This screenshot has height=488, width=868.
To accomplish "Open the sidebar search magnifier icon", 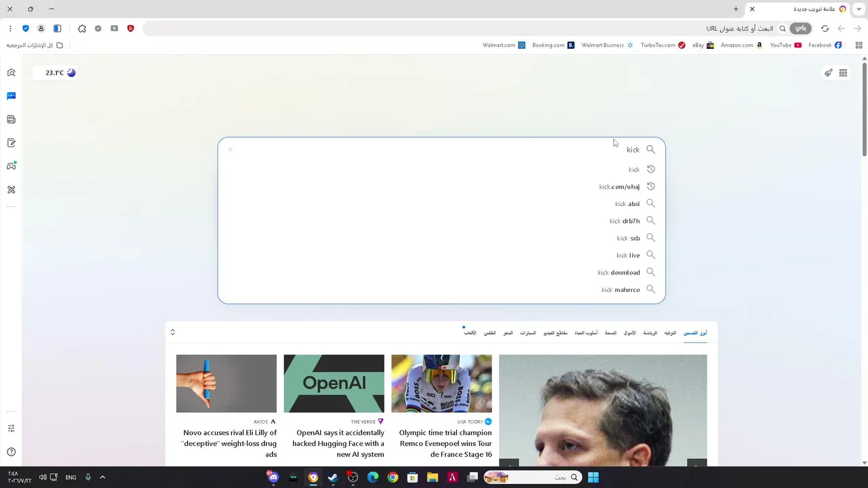I will 11,73.
